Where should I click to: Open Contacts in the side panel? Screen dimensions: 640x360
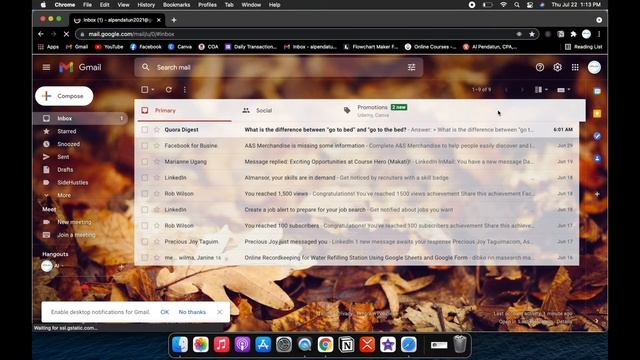[x=597, y=158]
